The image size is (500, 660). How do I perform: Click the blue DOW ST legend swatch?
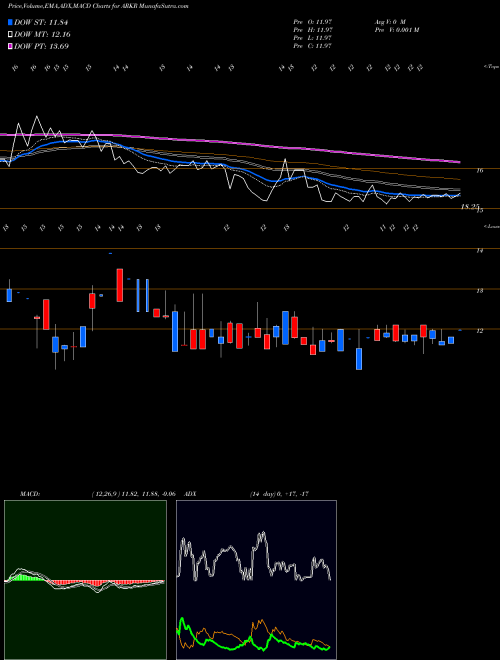11,22
